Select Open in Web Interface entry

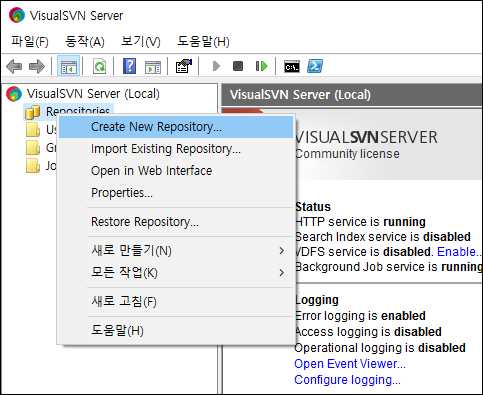(176, 171)
